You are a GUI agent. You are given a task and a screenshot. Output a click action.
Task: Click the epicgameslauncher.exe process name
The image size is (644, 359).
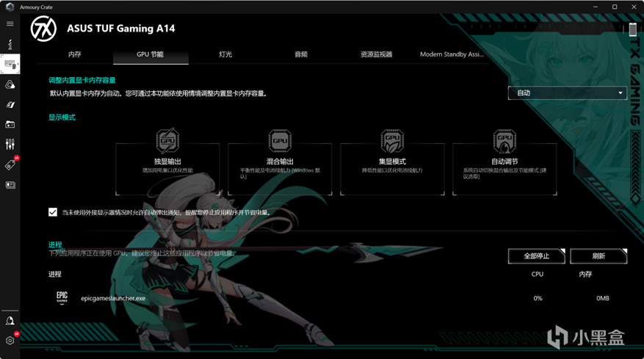(113, 298)
